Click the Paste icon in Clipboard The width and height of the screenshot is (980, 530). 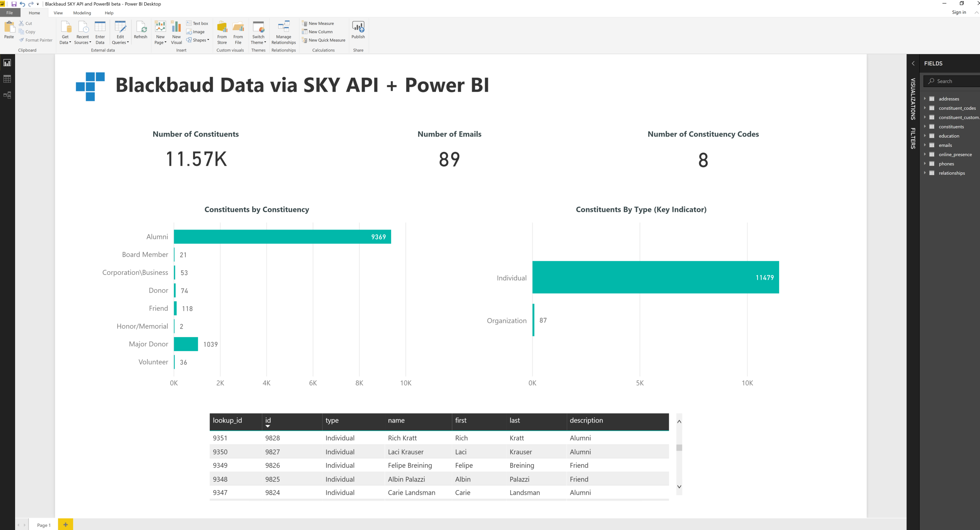[x=9, y=30]
